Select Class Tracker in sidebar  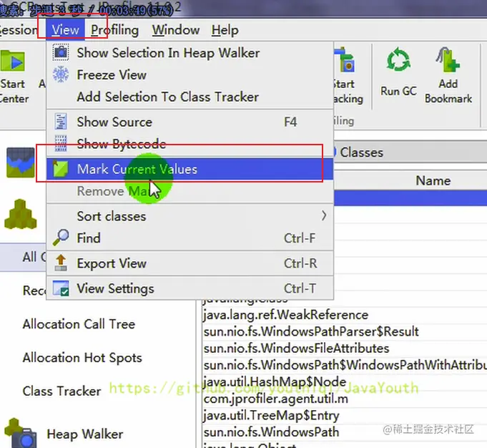(x=62, y=391)
